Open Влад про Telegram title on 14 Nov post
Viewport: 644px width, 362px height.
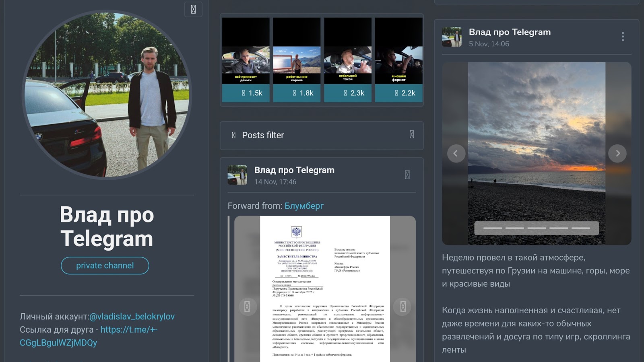[294, 170]
